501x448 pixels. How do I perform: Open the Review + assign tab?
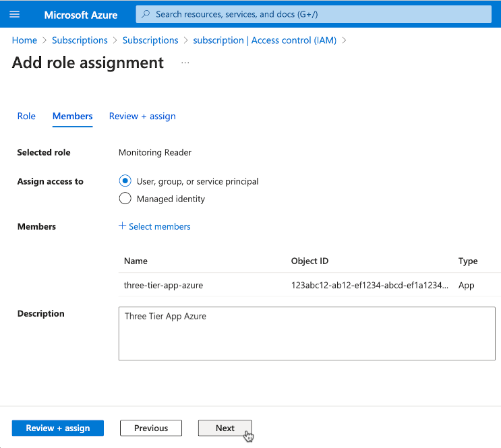pos(142,116)
